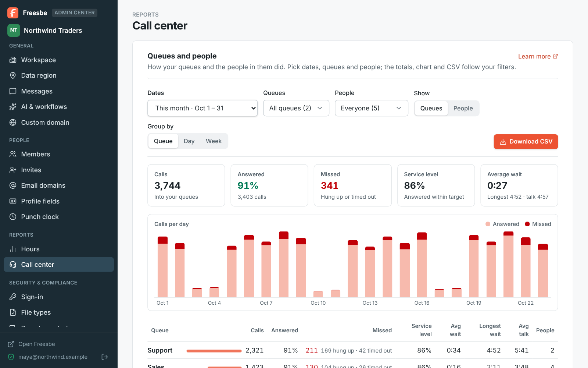Open the Hours report
Viewport: 588px width, 368px height.
[59, 249]
